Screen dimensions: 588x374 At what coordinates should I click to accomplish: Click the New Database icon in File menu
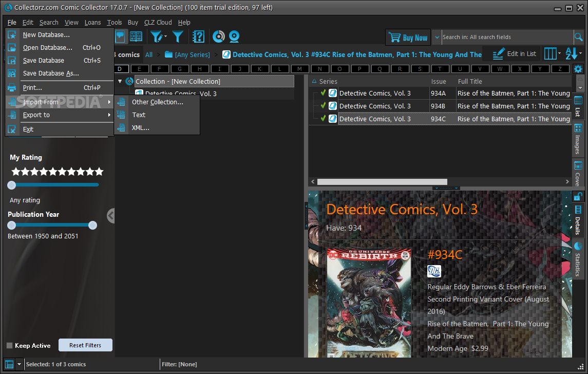tap(12, 34)
